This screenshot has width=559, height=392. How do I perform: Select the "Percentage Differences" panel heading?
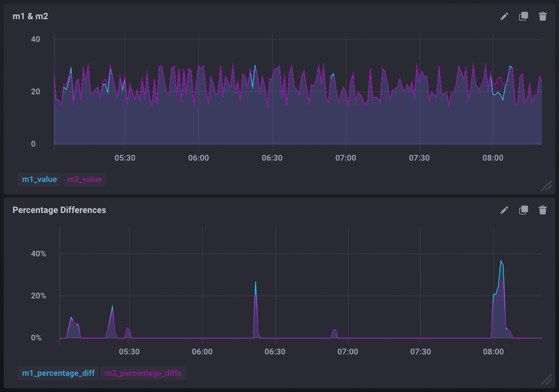[59, 210]
